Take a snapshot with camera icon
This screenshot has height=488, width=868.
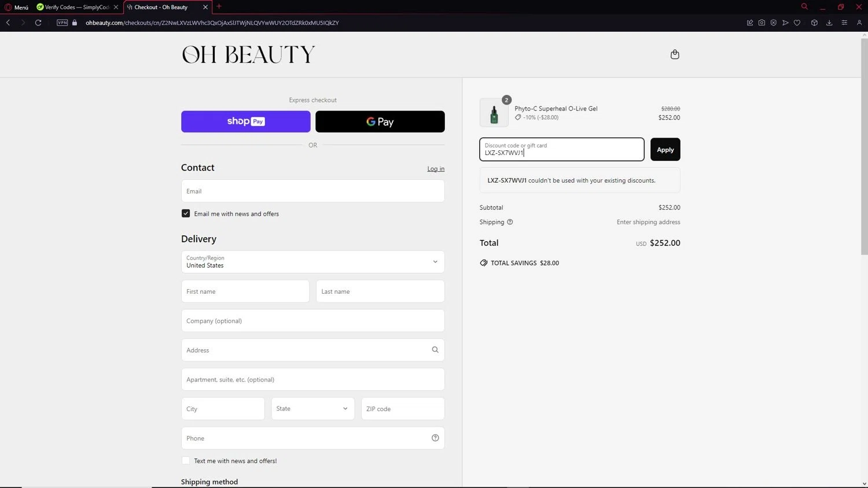[x=762, y=23]
